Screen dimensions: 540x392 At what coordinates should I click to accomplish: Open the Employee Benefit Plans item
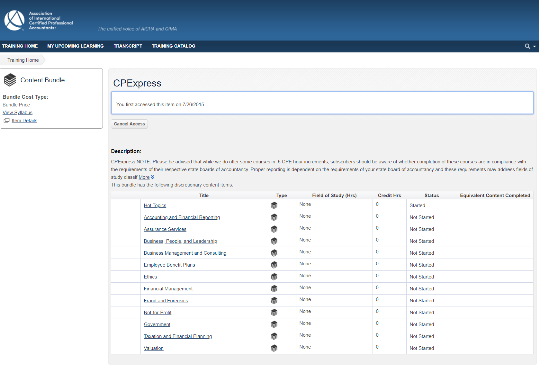pos(169,265)
